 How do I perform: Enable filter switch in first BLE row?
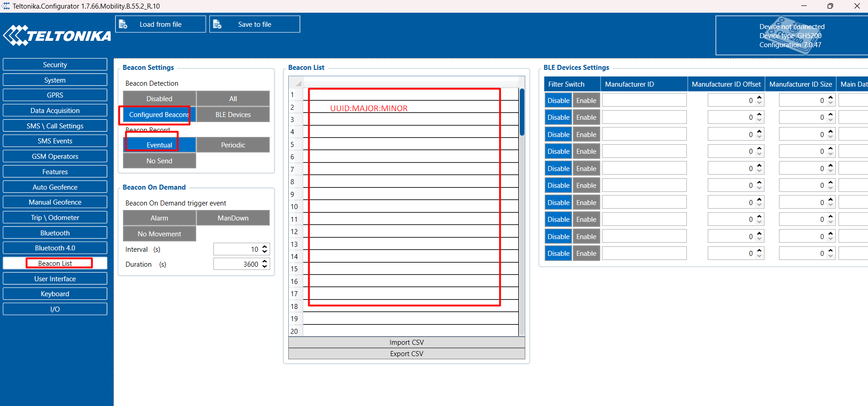tap(586, 100)
